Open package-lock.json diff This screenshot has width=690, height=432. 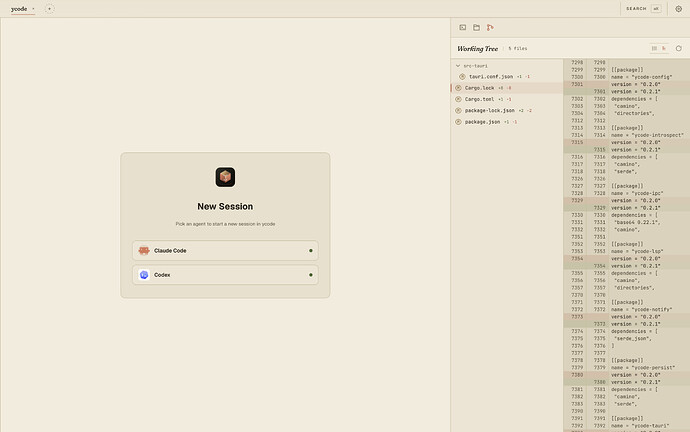pyautogui.click(x=507, y=110)
